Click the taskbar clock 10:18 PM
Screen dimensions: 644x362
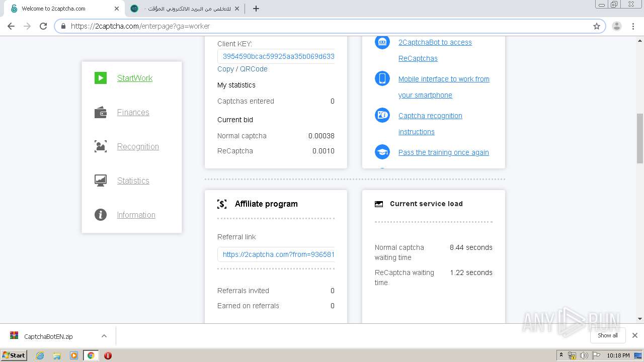point(618,355)
